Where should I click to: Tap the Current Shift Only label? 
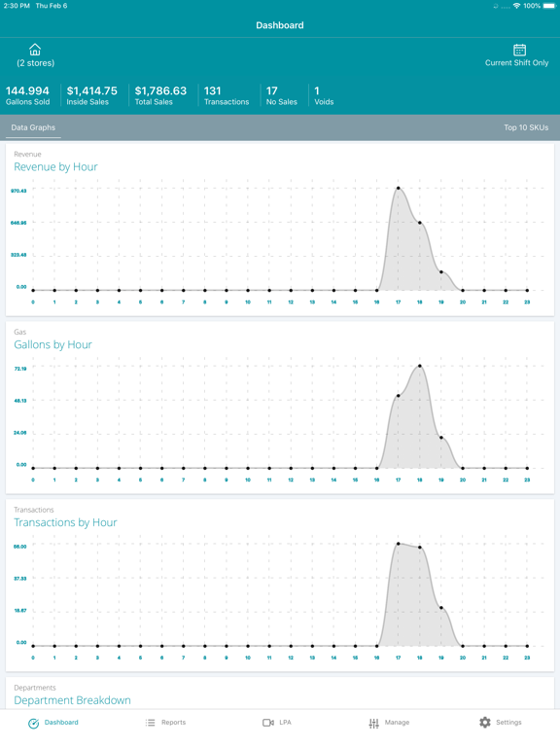[516, 63]
